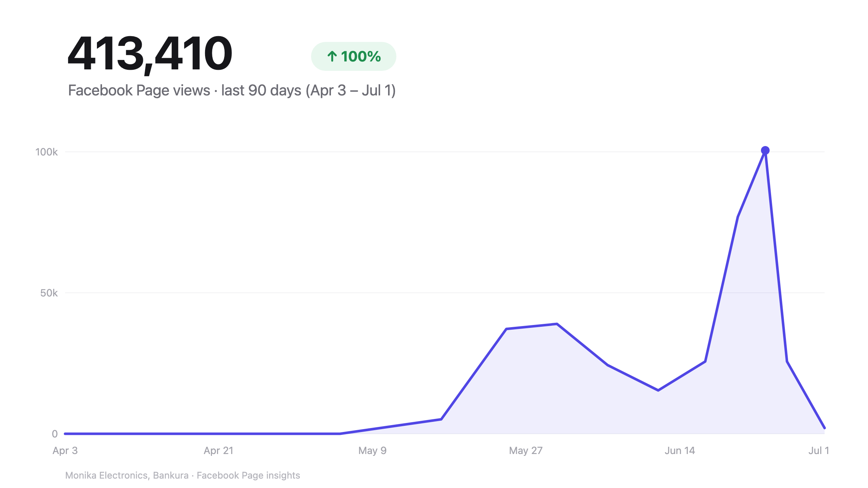The width and height of the screenshot is (868, 488).
Task: Click the Apr 21 axis label
Action: point(218,450)
